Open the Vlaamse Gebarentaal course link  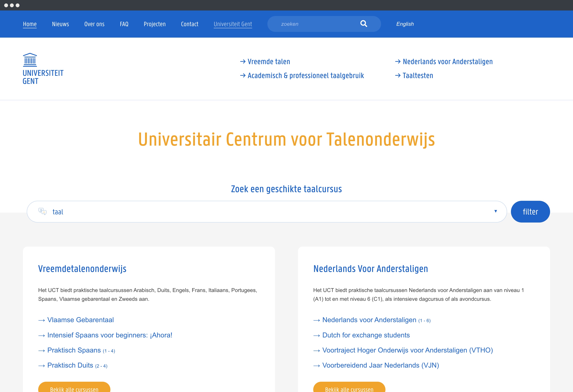80,320
